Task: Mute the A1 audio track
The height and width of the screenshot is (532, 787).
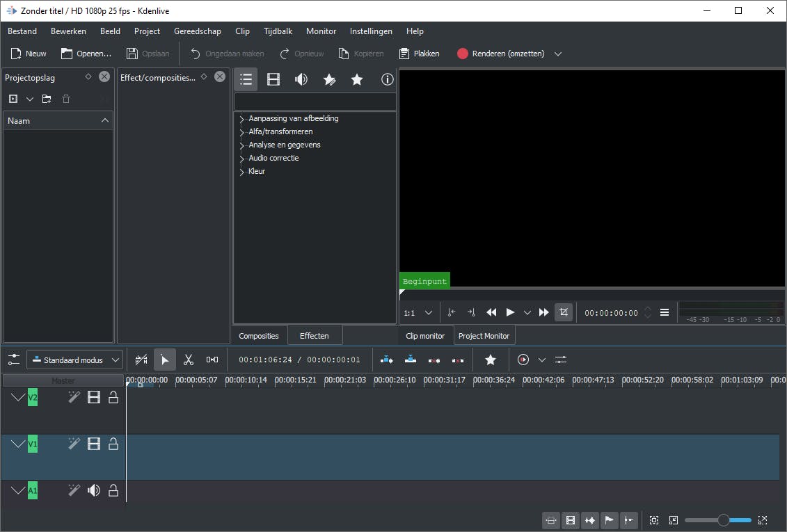Action: (x=94, y=490)
